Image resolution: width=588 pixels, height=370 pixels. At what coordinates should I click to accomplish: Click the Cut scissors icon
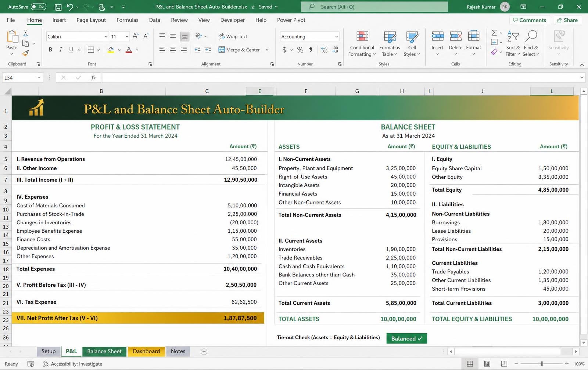point(25,33)
